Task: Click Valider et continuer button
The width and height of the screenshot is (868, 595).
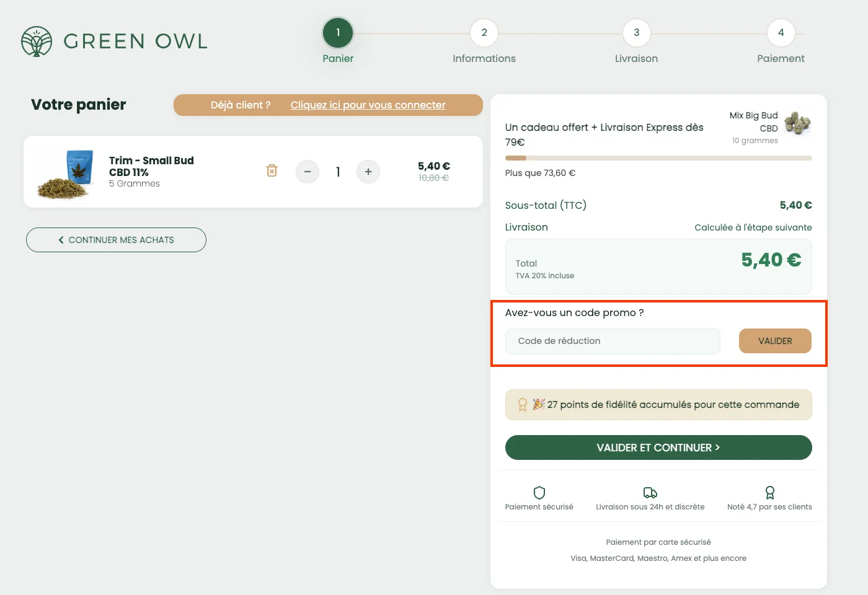Action: click(x=658, y=447)
